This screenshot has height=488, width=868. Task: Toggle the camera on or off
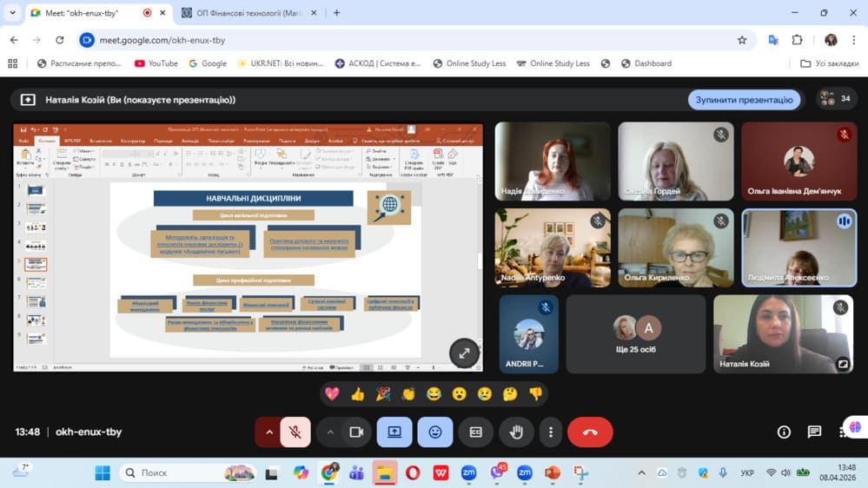[x=355, y=432]
